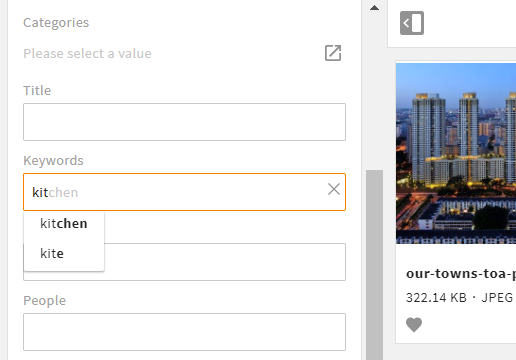The height and width of the screenshot is (360, 516).
Task: Collapse the side panel toggle icon
Action: (x=412, y=23)
